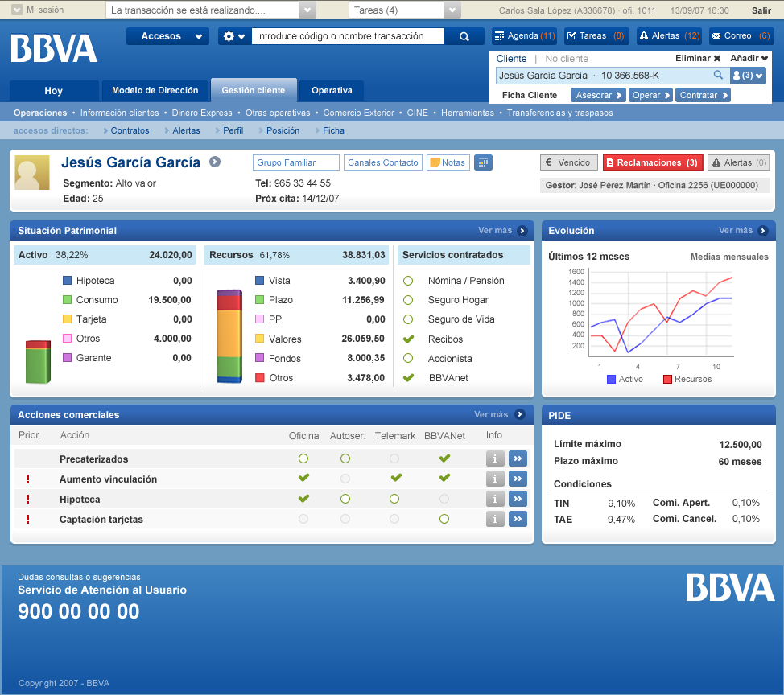Viewport: 784px width, 695px height.
Task: Open Canales Contacto button
Action: pos(383,162)
